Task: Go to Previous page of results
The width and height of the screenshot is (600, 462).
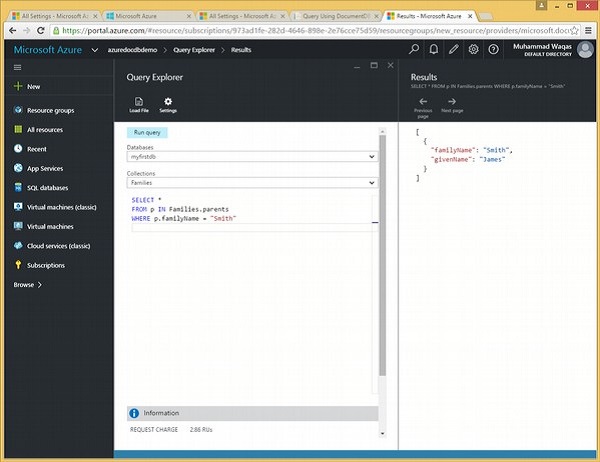Action: [x=422, y=101]
